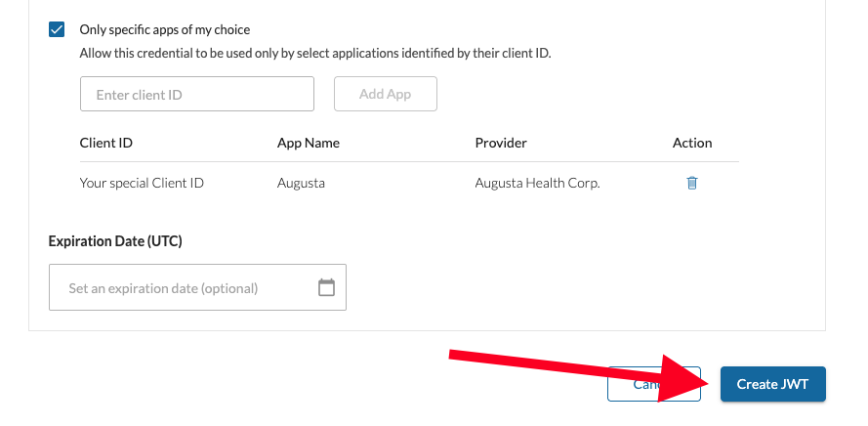Click the Augusta Health Corp. provider cell
Screen dimensions: 868x426
click(538, 183)
